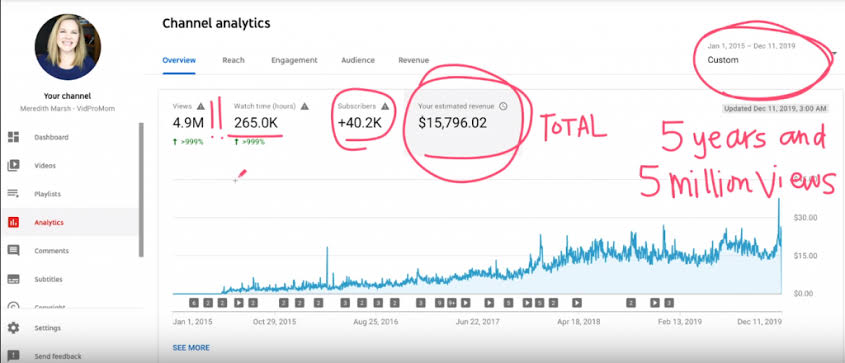Viewport: 845px width, 363px height.
Task: Switch to the Audience tab
Action: (358, 60)
